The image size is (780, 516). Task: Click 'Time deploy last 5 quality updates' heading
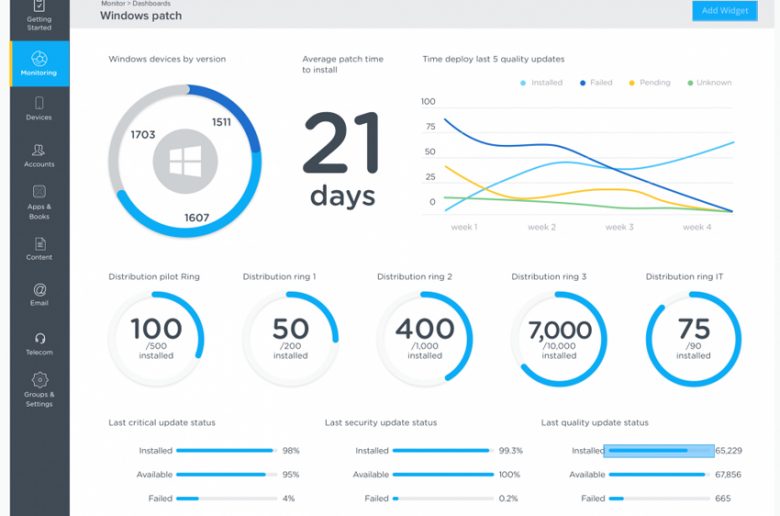point(493,59)
